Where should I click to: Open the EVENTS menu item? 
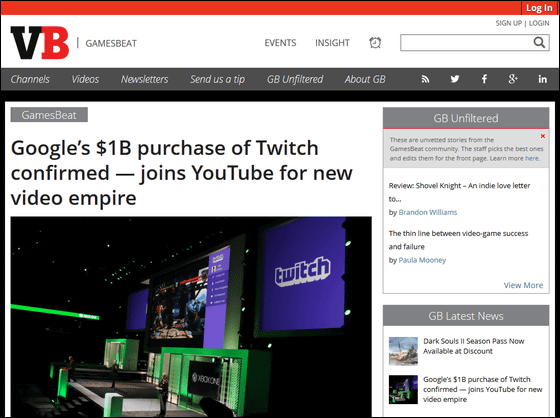tap(280, 43)
